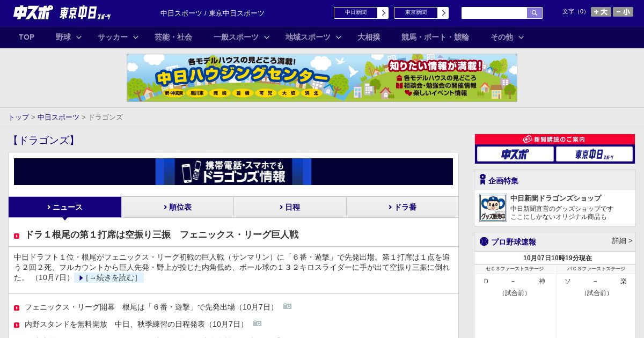Viewport: 644px width, 338px height.
Task: Click トップ breadcrumb link
Action: 18,117
